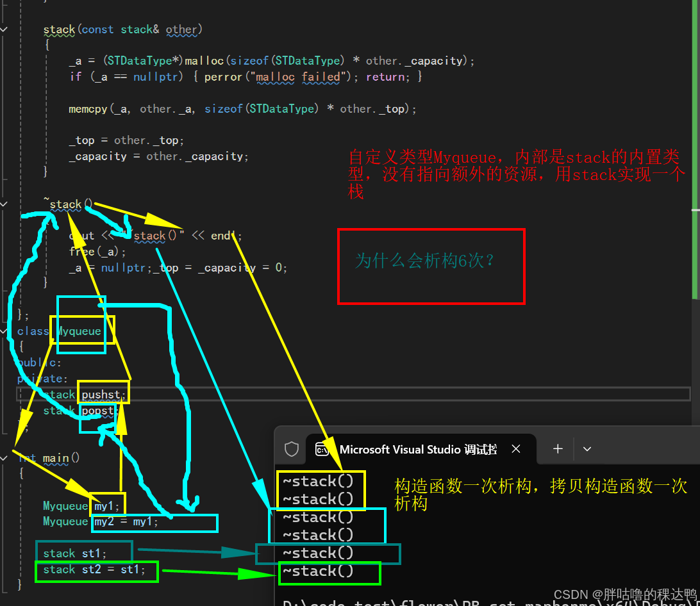Collapse the stack copy constructor fold chevron
This screenshot has width=700, height=606.
click(4, 29)
